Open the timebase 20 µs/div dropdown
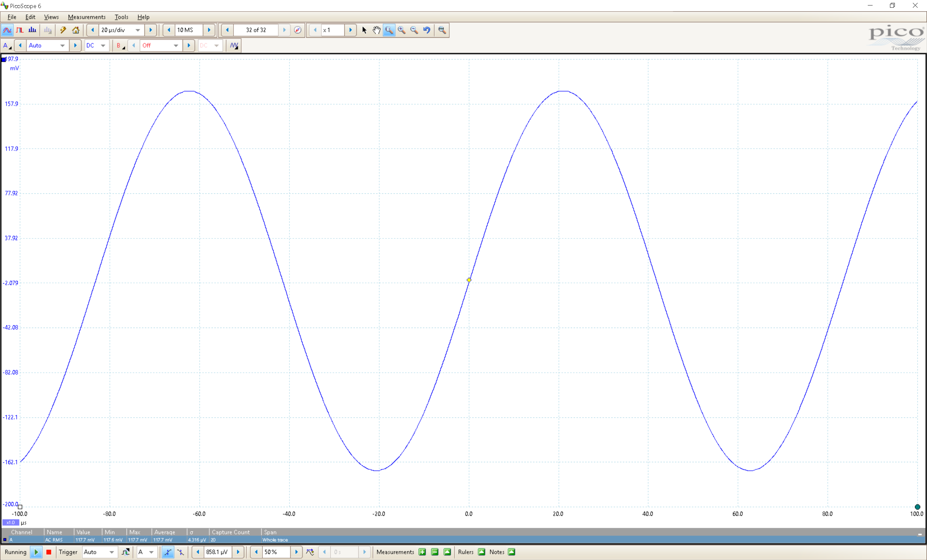The width and height of the screenshot is (927, 560). click(x=138, y=30)
